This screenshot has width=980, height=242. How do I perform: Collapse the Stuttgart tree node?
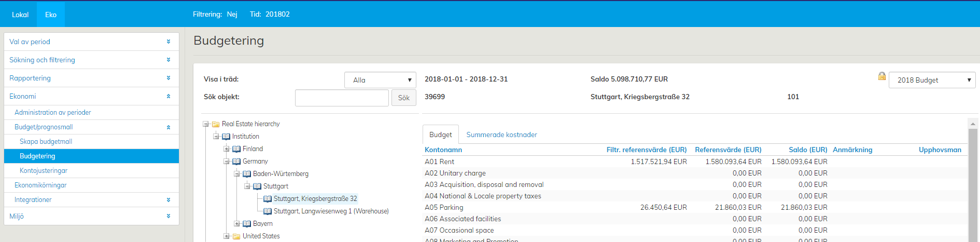point(247,186)
